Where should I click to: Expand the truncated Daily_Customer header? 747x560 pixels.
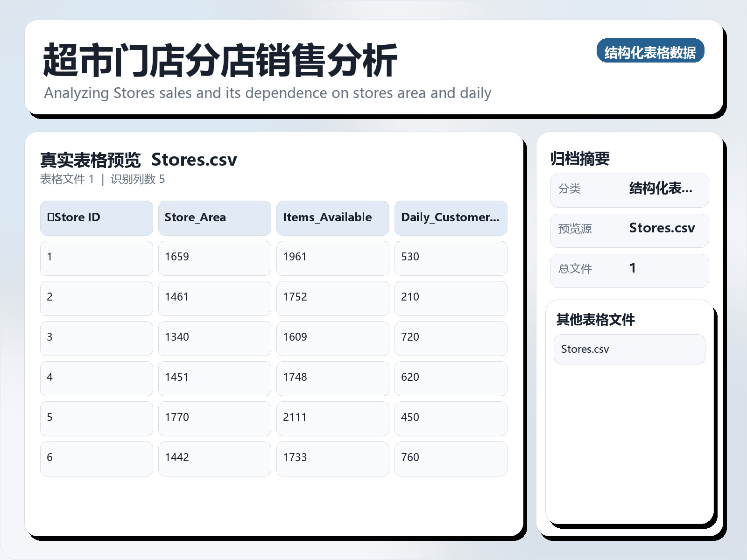(451, 217)
